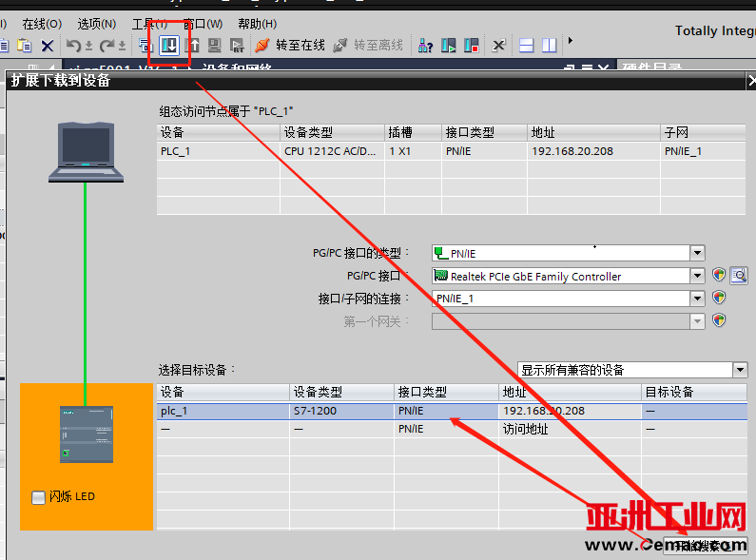The height and width of the screenshot is (560, 756).
Task: Click the CPU 1212C AC/D... cell
Action: (332, 151)
